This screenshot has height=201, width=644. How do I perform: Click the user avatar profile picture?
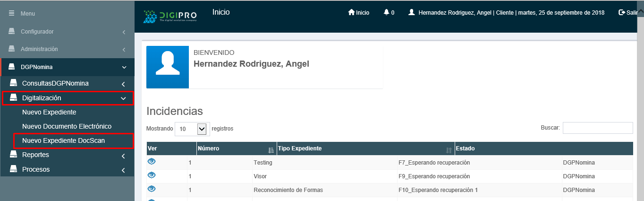168,67
